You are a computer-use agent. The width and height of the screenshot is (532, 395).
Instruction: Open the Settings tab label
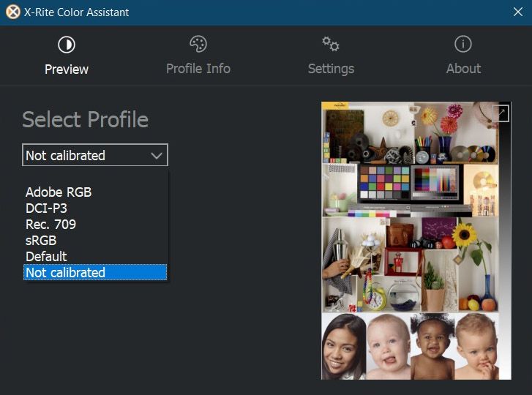pos(331,69)
